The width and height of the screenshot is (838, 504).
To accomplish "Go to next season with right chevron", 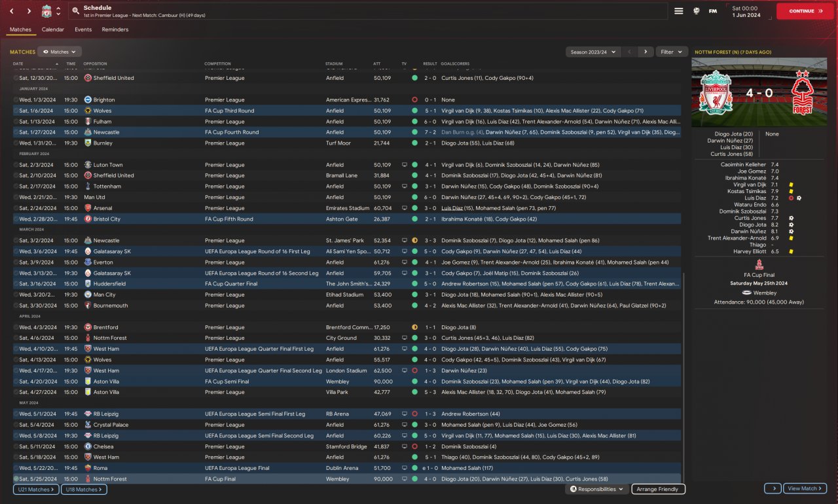I will (x=646, y=52).
